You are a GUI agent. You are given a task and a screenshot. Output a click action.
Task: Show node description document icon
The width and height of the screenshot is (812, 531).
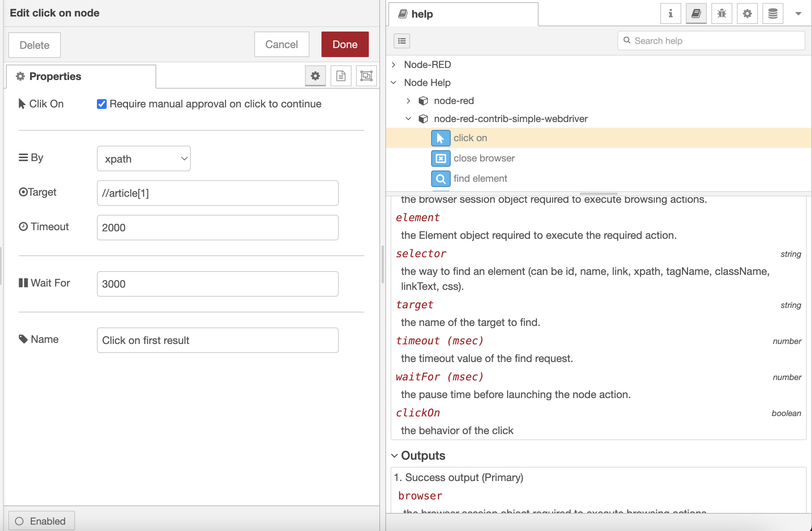coord(341,76)
